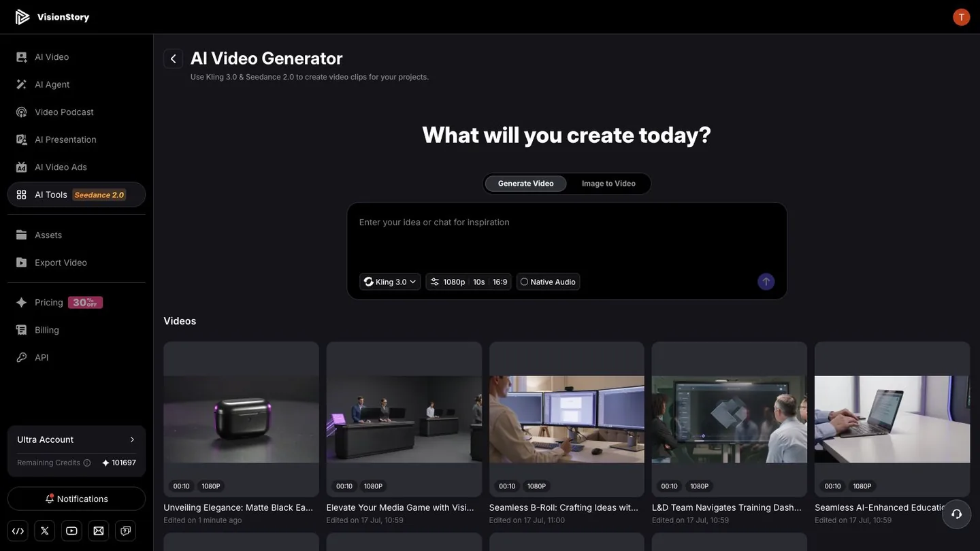This screenshot has height=551, width=980.
Task: Click the bell icon in Notifications
Action: (x=50, y=499)
